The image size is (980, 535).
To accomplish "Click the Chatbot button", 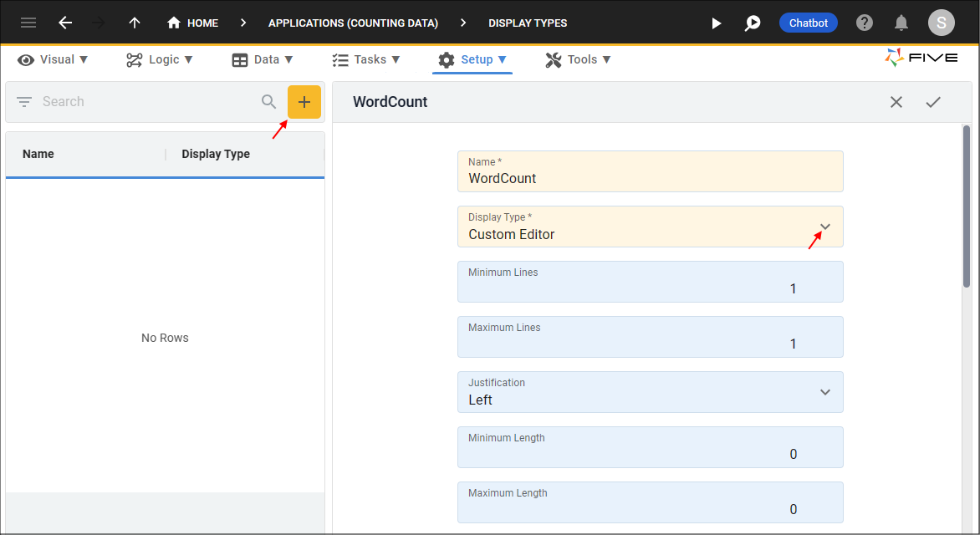I will pos(808,23).
